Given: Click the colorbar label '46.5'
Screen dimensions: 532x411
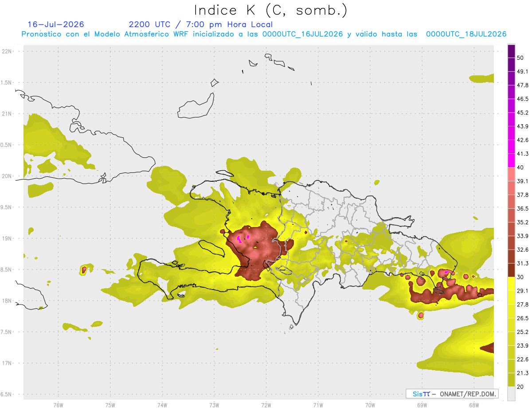Looking at the screenshot, I should point(522,99).
